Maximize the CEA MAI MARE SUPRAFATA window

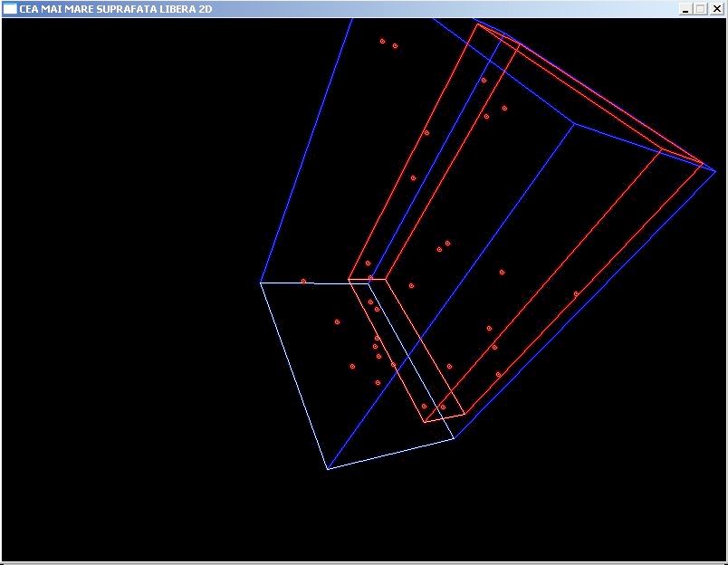pyautogui.click(x=701, y=9)
